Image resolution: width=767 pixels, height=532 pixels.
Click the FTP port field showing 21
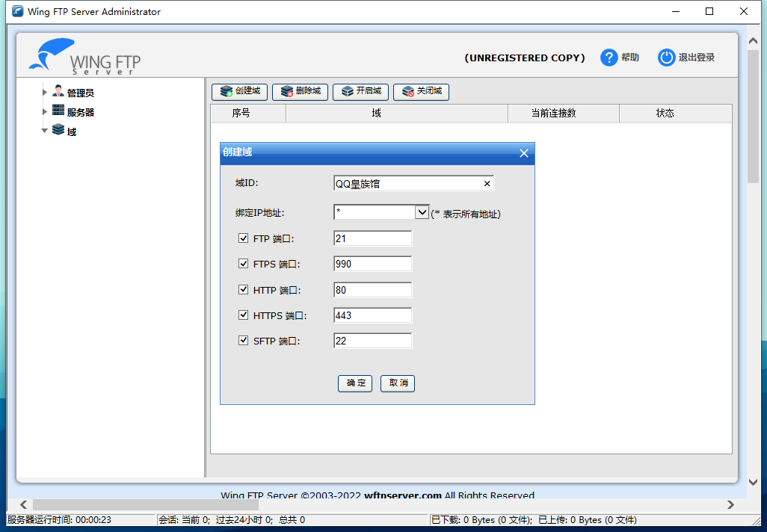point(373,238)
